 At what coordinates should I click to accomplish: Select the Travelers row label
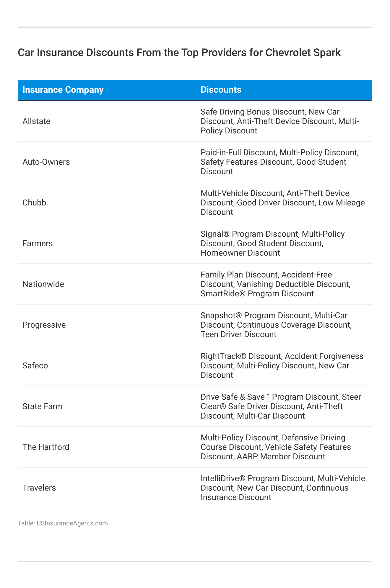(x=39, y=488)
